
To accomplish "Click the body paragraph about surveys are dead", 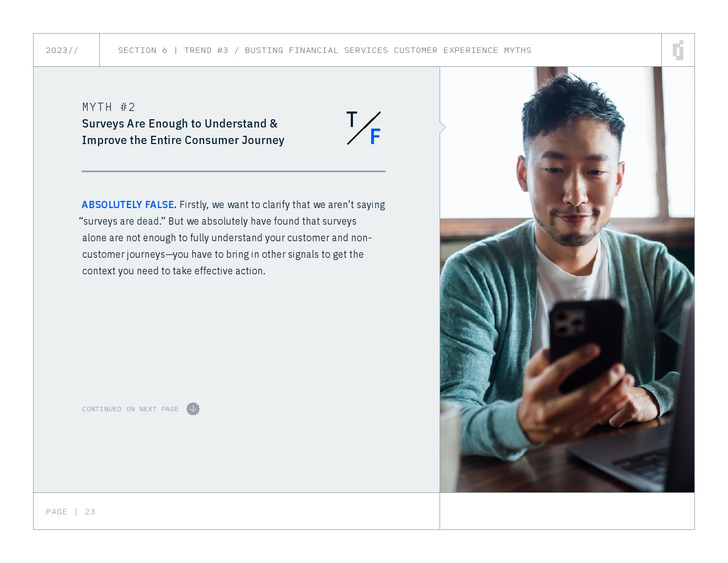I will (233, 238).
